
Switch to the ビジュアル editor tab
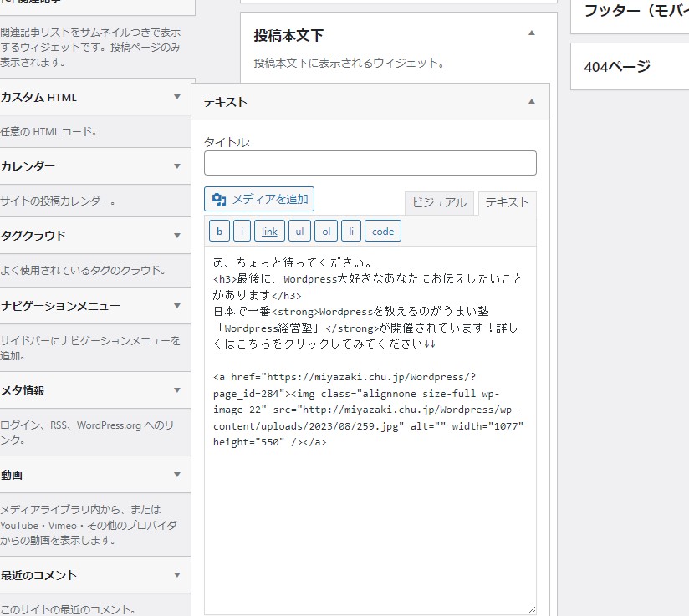tap(439, 202)
